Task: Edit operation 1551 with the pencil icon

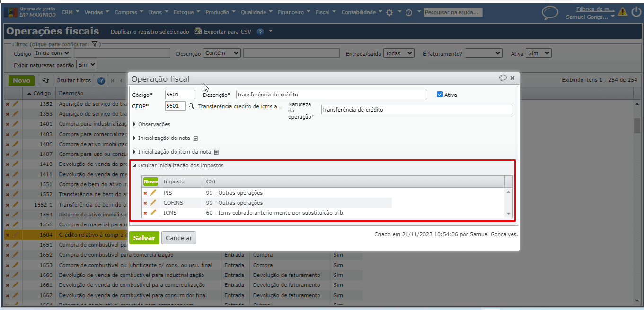Action: pyautogui.click(x=15, y=184)
